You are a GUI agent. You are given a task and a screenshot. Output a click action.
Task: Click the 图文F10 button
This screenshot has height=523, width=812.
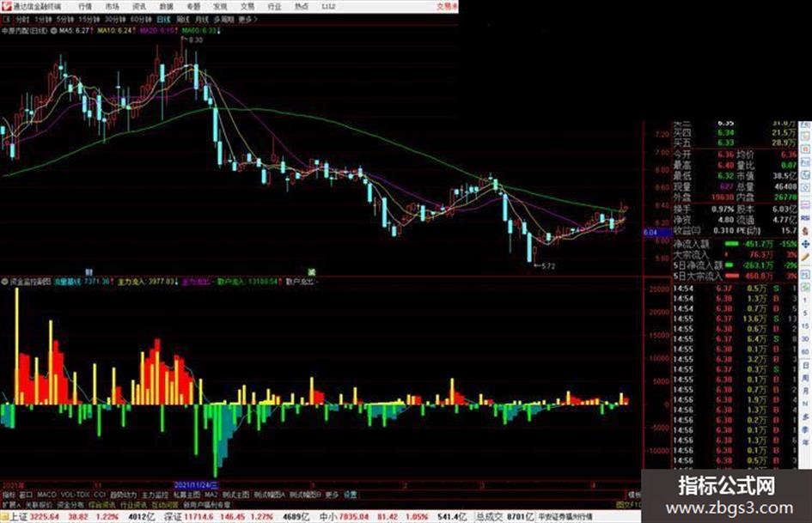click(628, 504)
